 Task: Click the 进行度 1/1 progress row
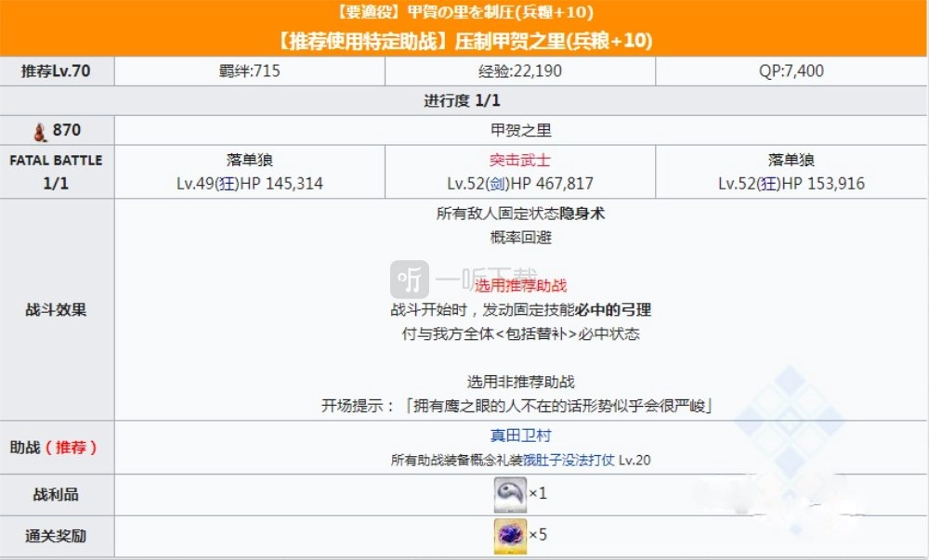pos(464,100)
